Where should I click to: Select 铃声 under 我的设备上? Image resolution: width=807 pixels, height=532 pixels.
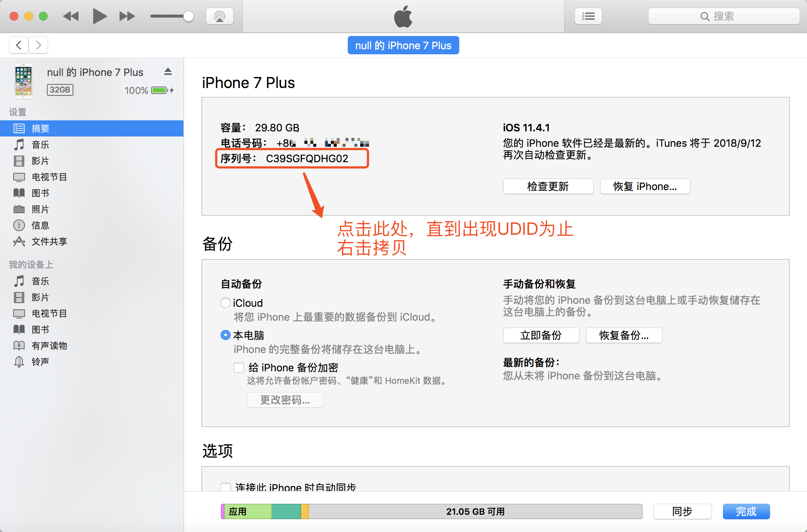pyautogui.click(x=40, y=362)
